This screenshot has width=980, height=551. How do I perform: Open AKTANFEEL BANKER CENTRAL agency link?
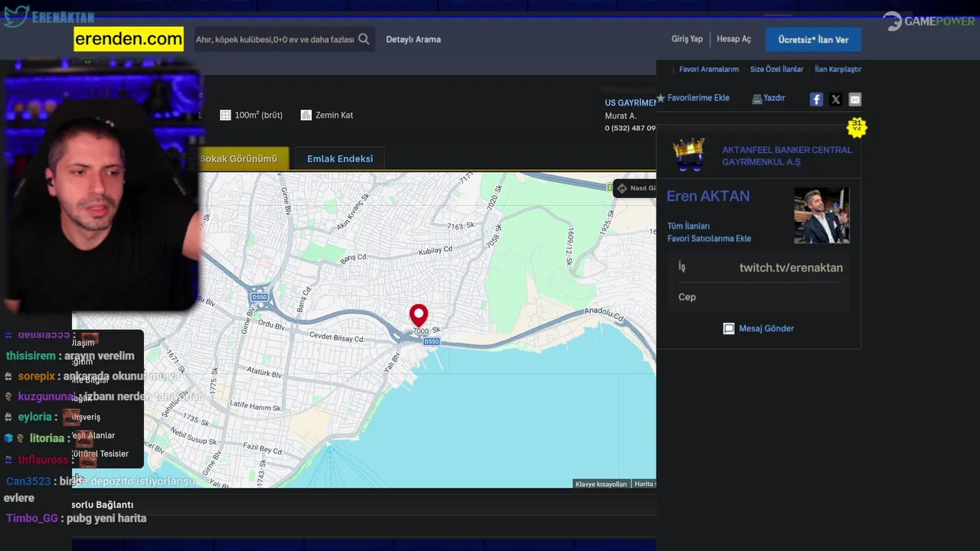click(x=787, y=156)
